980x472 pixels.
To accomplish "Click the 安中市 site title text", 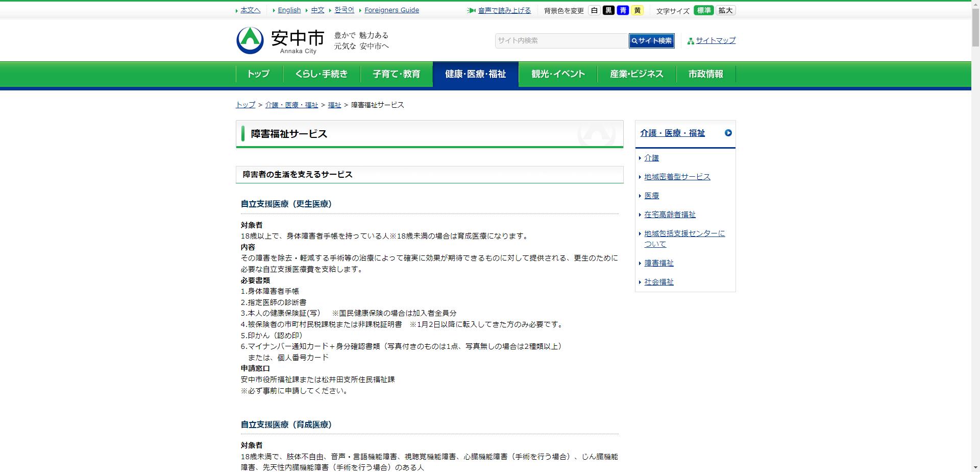I will pos(298,38).
